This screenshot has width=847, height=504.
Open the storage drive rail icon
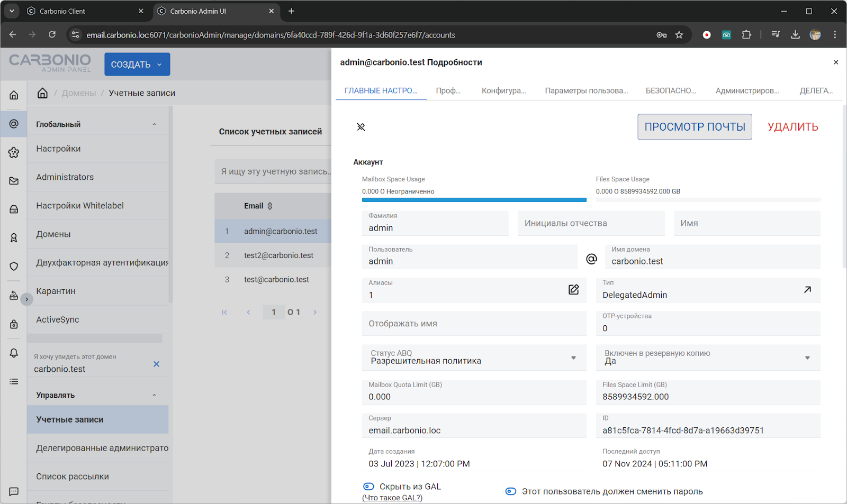coord(14,209)
